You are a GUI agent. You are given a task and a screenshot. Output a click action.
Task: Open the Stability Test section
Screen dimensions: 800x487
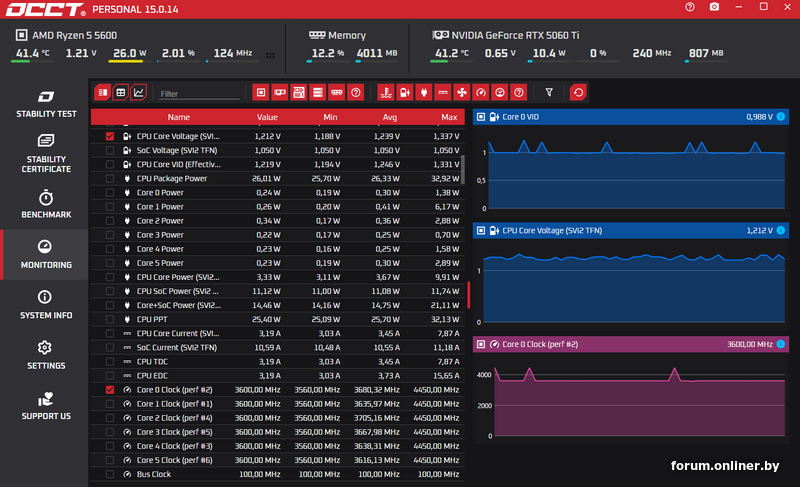45,103
